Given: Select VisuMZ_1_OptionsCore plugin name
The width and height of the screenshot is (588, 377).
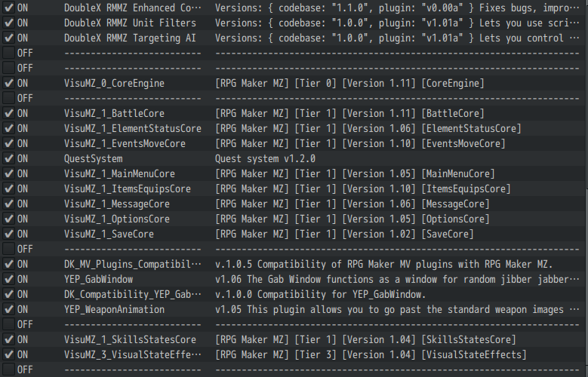Looking at the screenshot, I should coord(117,219).
